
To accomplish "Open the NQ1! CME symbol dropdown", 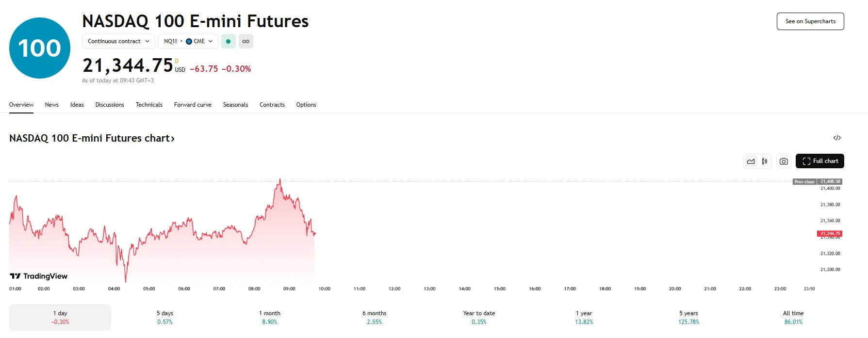I will coord(188,41).
